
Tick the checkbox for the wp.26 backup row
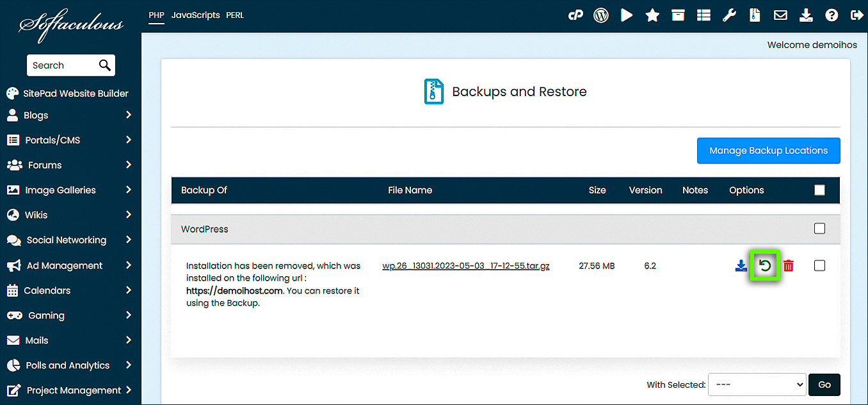tap(819, 266)
